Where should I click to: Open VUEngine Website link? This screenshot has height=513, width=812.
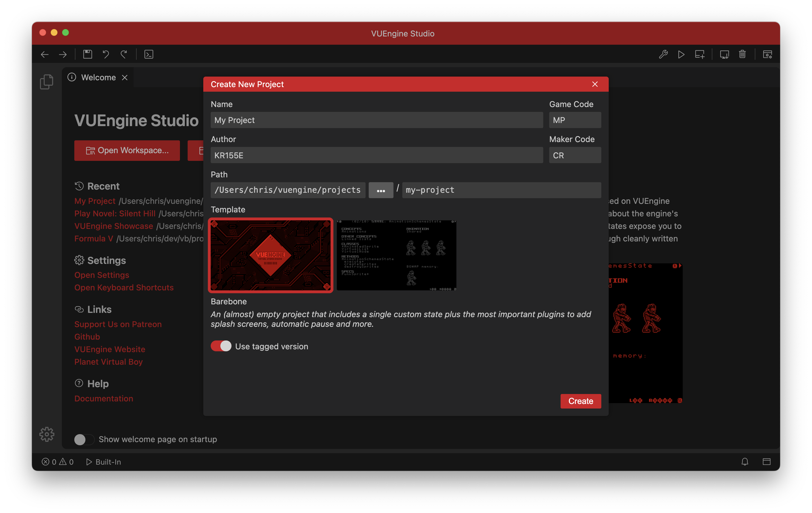coord(110,349)
